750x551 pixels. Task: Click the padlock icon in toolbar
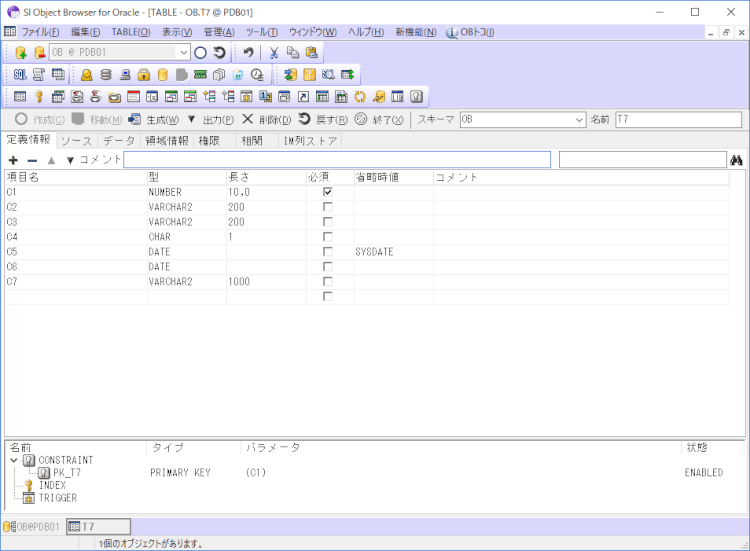click(144, 75)
